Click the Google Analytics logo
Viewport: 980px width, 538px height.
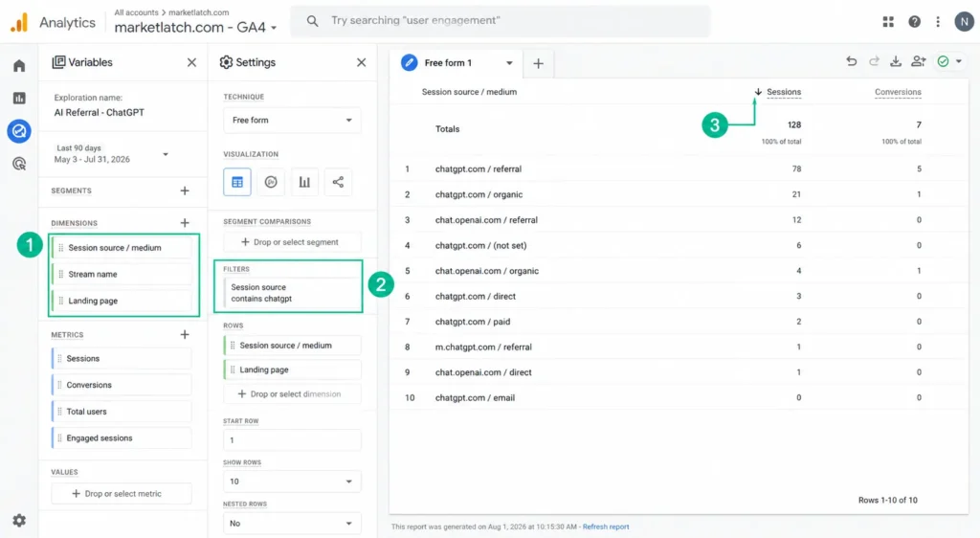pos(19,22)
